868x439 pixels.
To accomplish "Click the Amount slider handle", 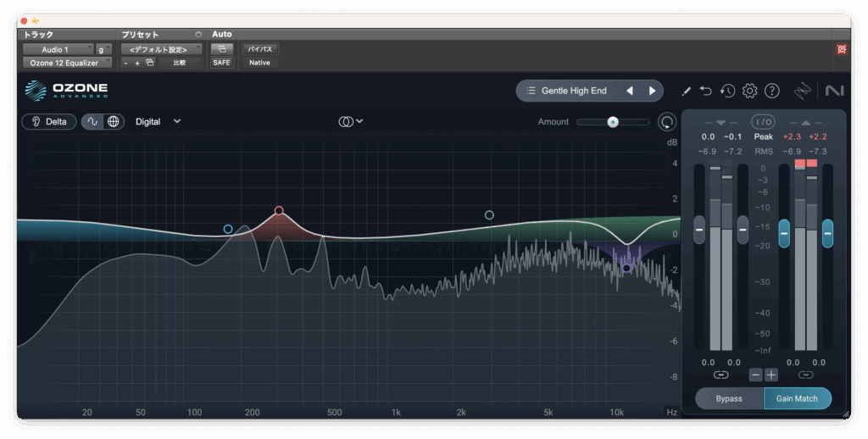I will point(612,122).
